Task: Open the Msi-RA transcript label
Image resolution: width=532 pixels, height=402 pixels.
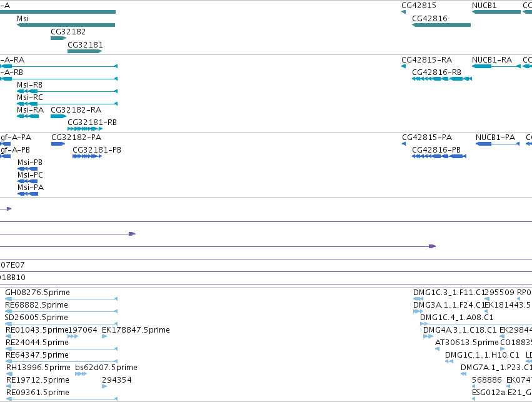Action: coord(30,110)
